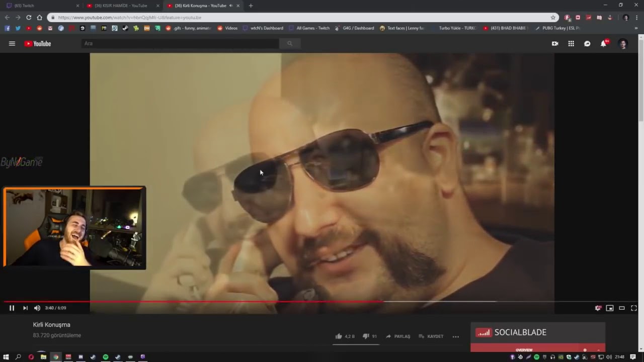
Task: Click the KAYDET save button
Action: tap(431, 336)
